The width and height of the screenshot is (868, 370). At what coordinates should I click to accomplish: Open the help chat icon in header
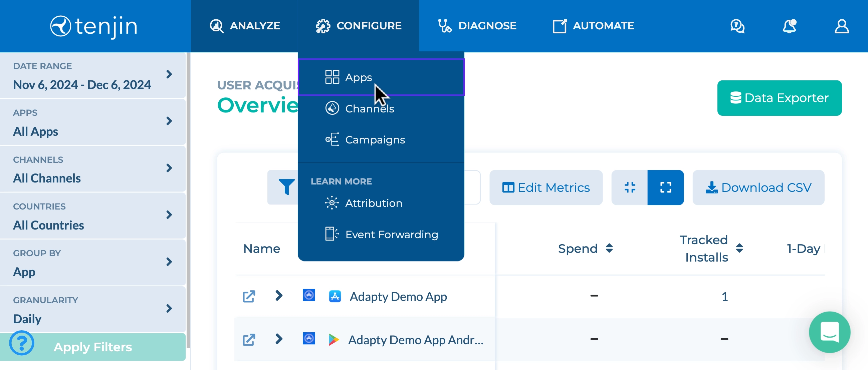point(737,26)
